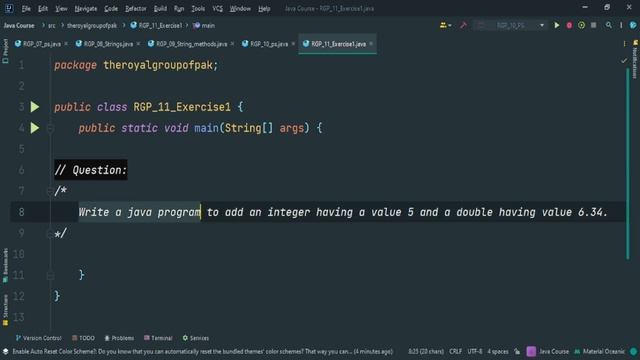The image size is (640, 360).
Task: Click the Build project hammer icon
Action: click(x=463, y=25)
